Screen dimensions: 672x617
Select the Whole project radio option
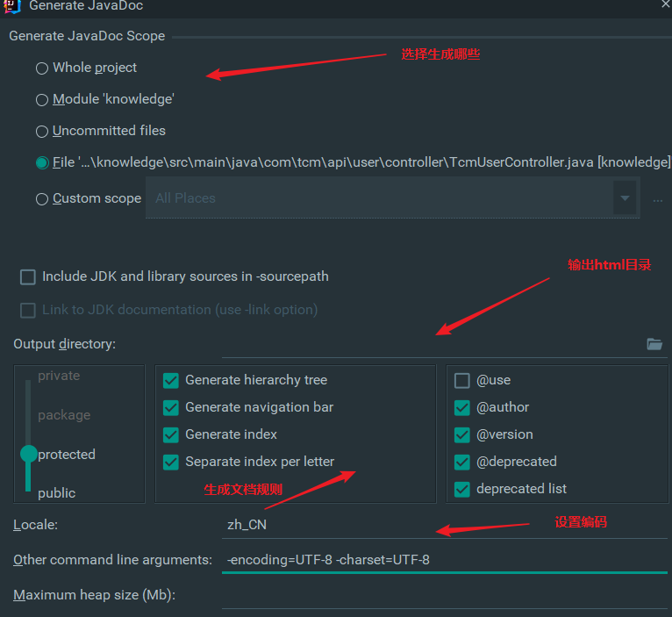click(42, 68)
